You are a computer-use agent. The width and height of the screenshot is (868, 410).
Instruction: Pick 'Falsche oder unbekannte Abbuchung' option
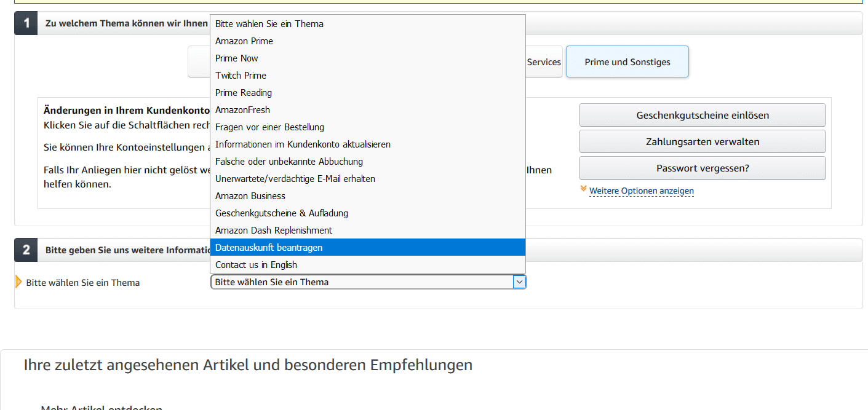[289, 162]
